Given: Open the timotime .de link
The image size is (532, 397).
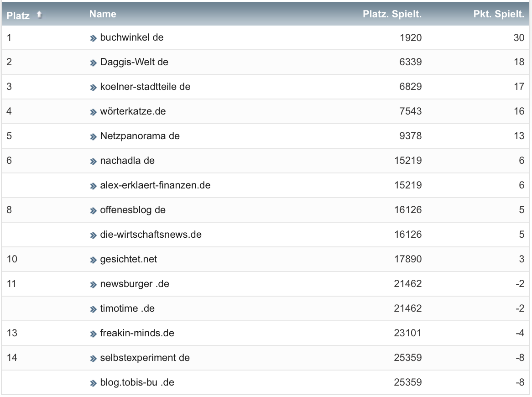Looking at the screenshot, I should 127,308.
